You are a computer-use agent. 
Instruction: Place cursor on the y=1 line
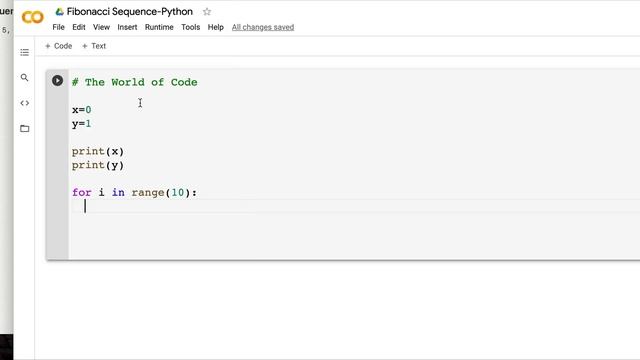click(82, 124)
